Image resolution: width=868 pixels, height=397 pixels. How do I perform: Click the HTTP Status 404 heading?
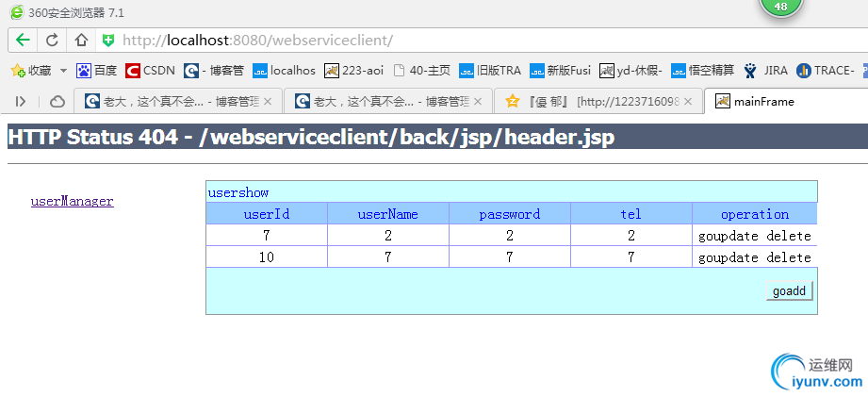(x=311, y=138)
